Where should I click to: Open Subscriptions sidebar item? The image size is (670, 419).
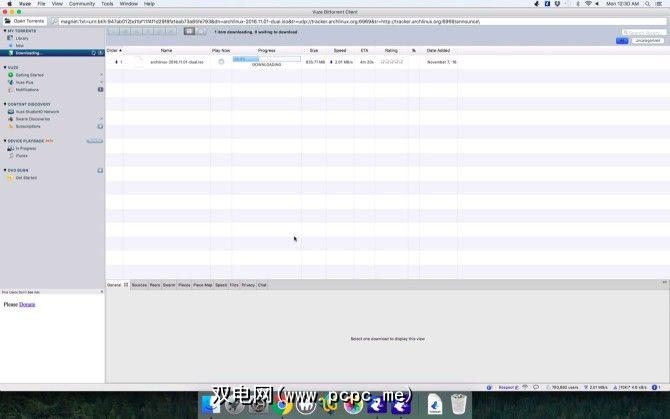tap(28, 126)
